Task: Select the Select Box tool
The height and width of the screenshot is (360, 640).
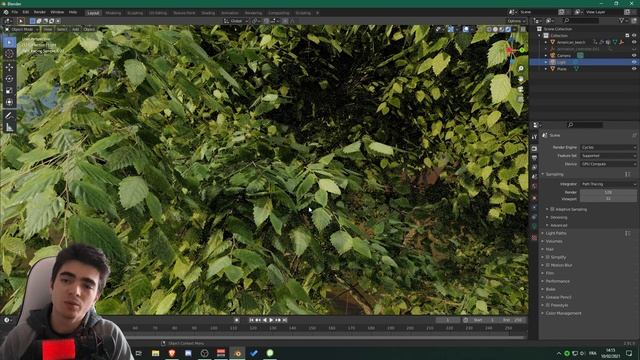Action: click(x=9, y=42)
